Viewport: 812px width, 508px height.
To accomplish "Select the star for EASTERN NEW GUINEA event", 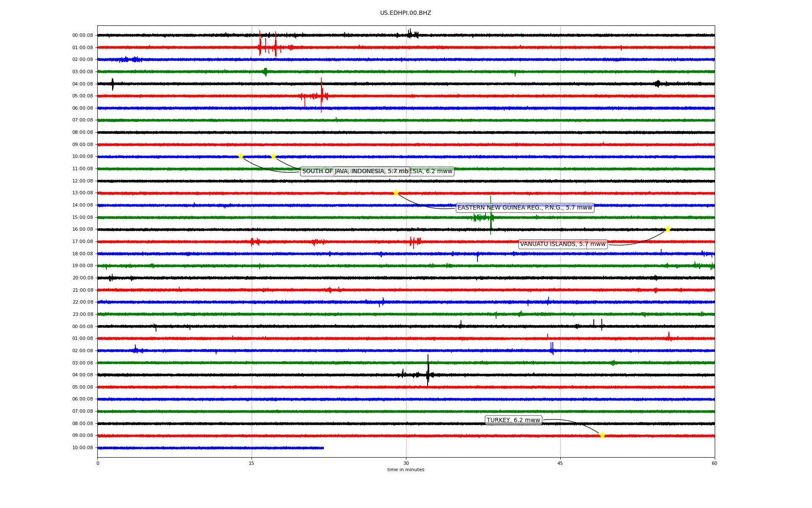I will point(396,193).
